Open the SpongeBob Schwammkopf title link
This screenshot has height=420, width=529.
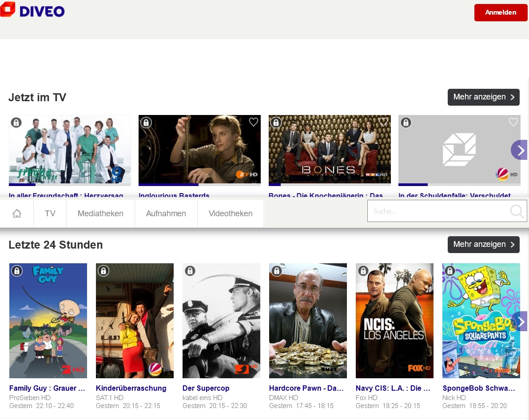479,388
